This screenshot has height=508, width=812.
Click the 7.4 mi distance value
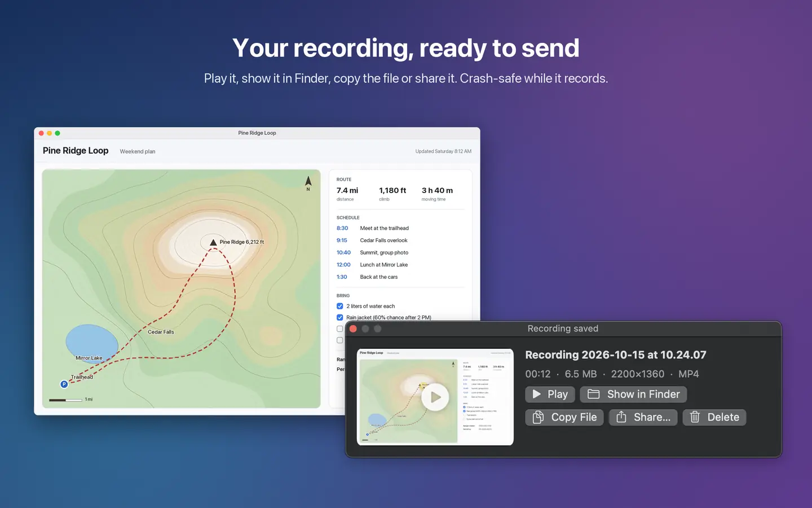tap(347, 191)
